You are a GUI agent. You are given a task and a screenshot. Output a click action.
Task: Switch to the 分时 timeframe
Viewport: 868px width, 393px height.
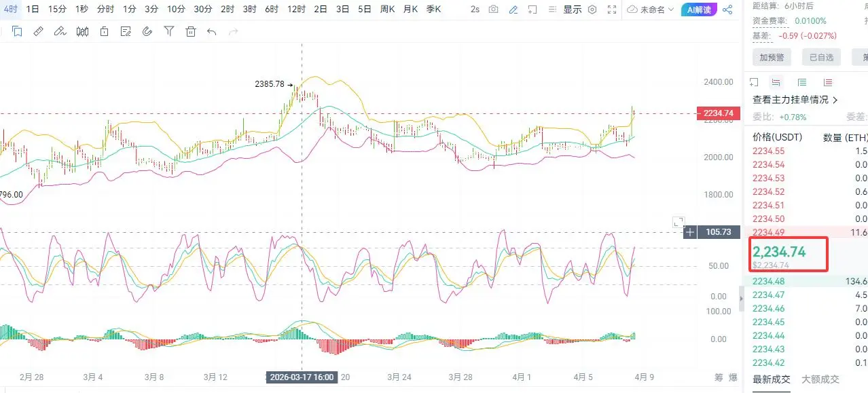(105, 10)
